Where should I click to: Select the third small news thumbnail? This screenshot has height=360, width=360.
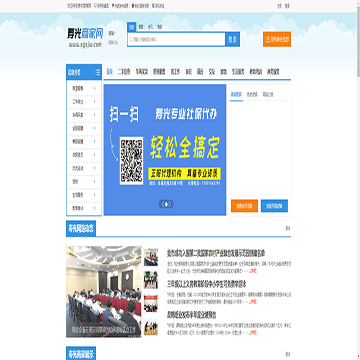(x=151, y=303)
